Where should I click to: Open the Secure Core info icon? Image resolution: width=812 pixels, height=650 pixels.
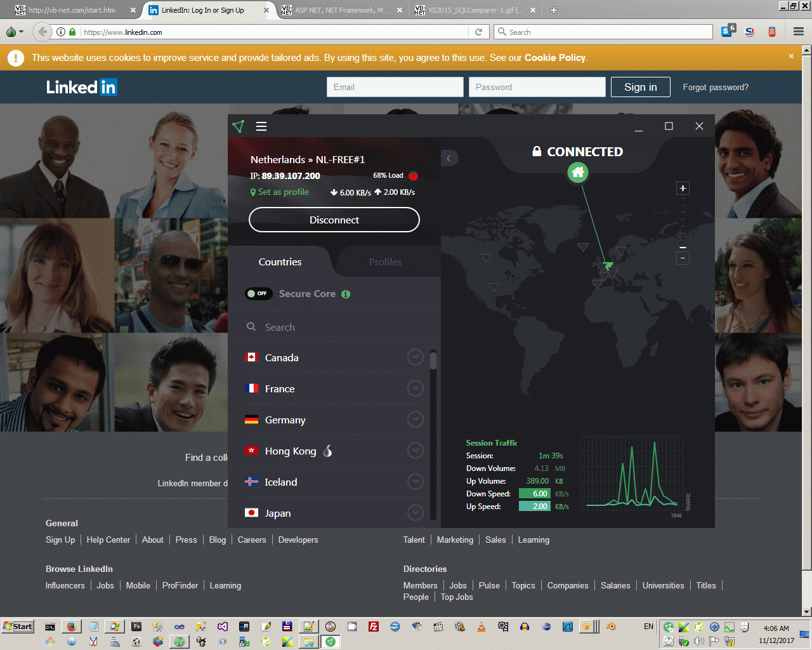click(346, 294)
